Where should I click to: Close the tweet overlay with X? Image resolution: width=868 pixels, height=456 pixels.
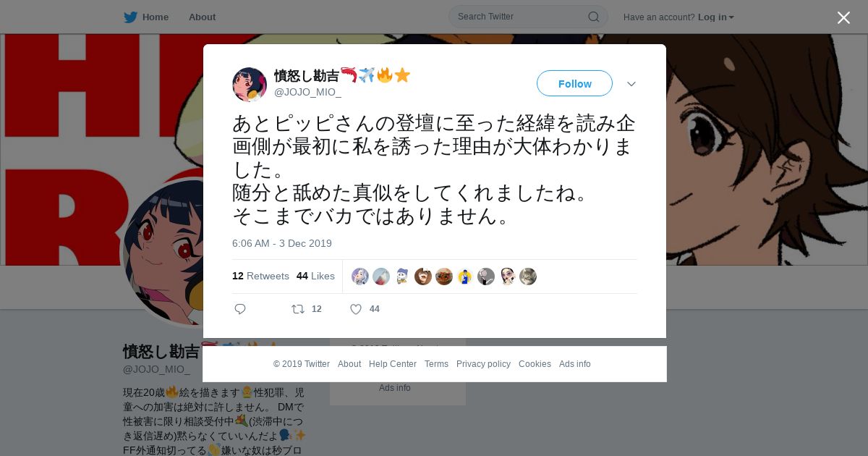coord(843,18)
